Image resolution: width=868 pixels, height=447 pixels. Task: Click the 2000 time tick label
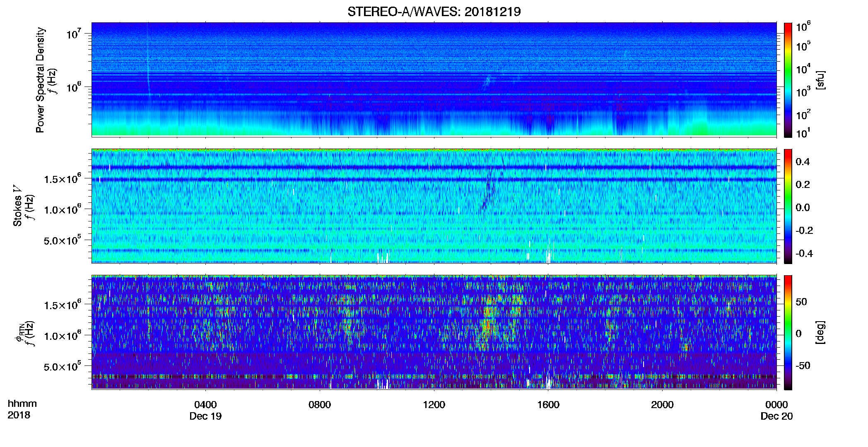point(662,404)
